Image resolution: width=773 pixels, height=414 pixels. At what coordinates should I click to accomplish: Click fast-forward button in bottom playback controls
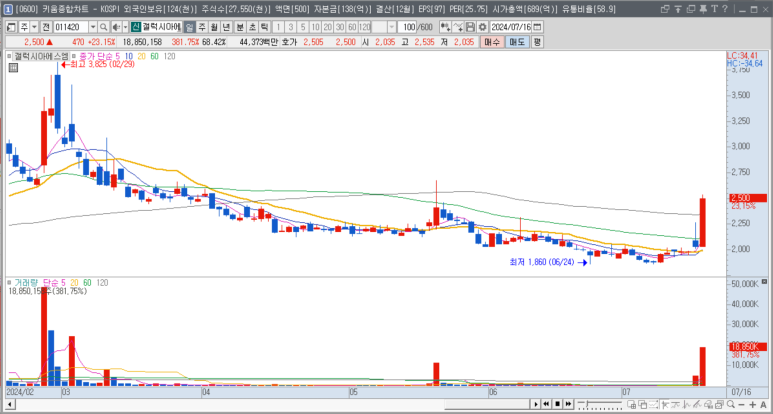coord(568,404)
